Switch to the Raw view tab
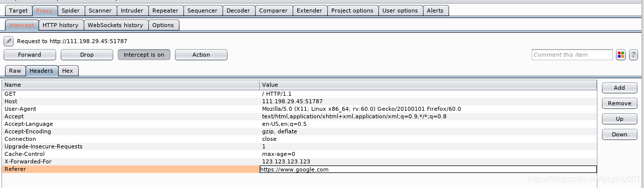The width and height of the screenshot is (644, 188). 15,71
